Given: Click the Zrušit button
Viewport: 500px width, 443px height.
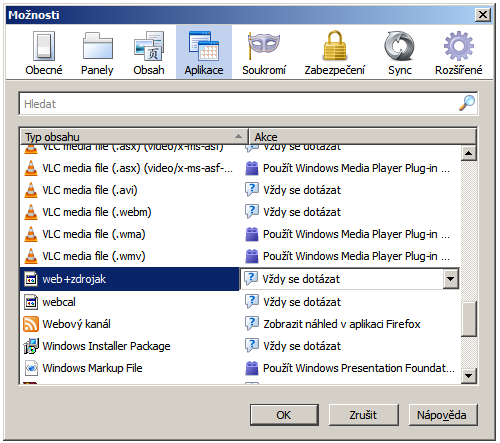Looking at the screenshot, I should click(x=363, y=415).
